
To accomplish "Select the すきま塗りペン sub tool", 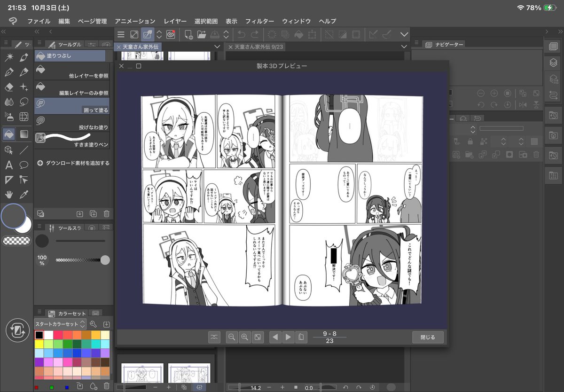I will [72, 140].
